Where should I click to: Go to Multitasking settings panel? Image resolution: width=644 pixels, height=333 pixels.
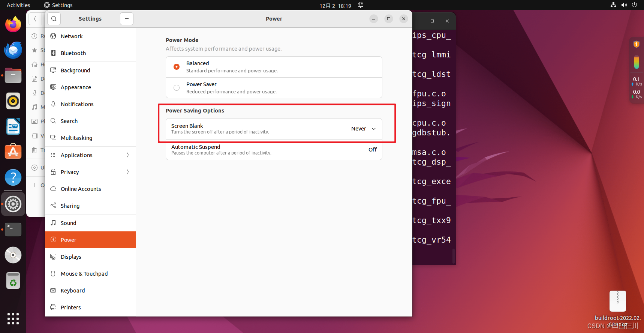coord(90,138)
